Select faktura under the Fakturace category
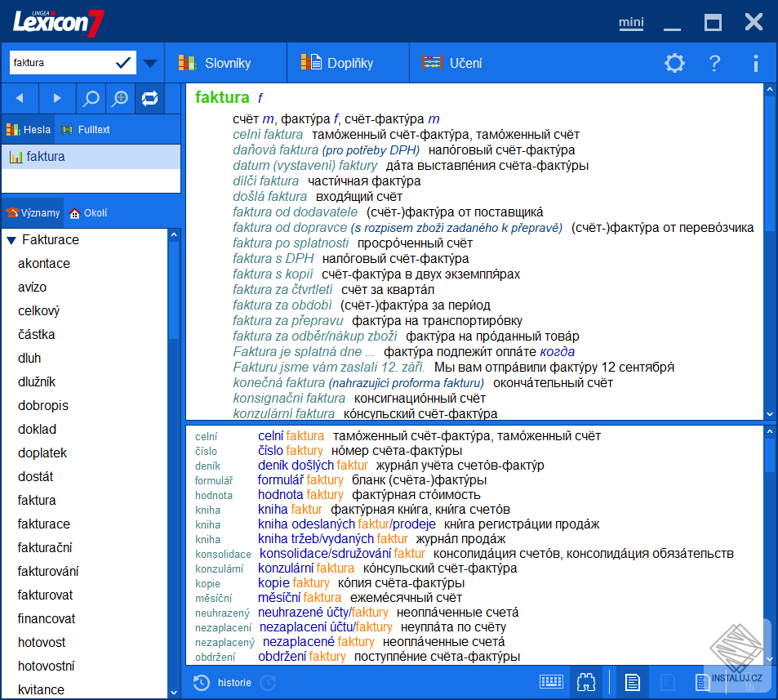 pyautogui.click(x=37, y=501)
